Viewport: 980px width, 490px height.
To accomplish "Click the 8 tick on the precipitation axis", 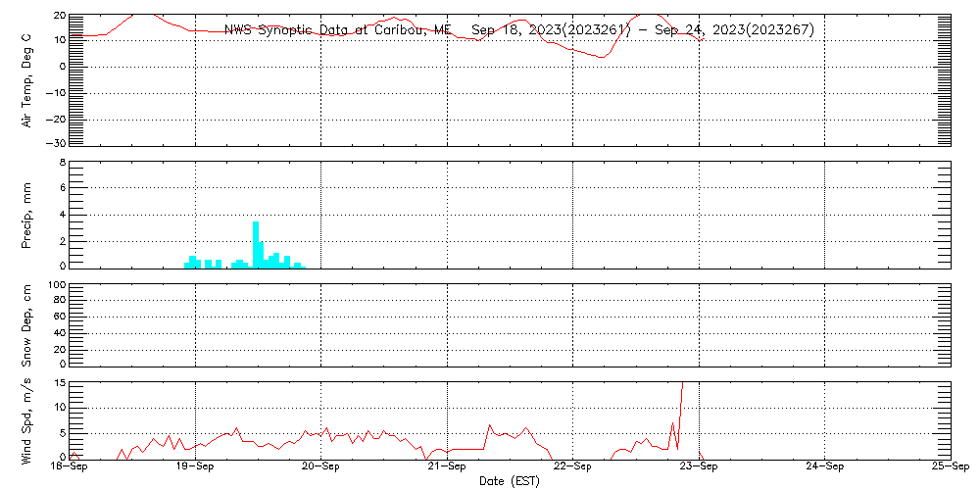I will (x=61, y=162).
